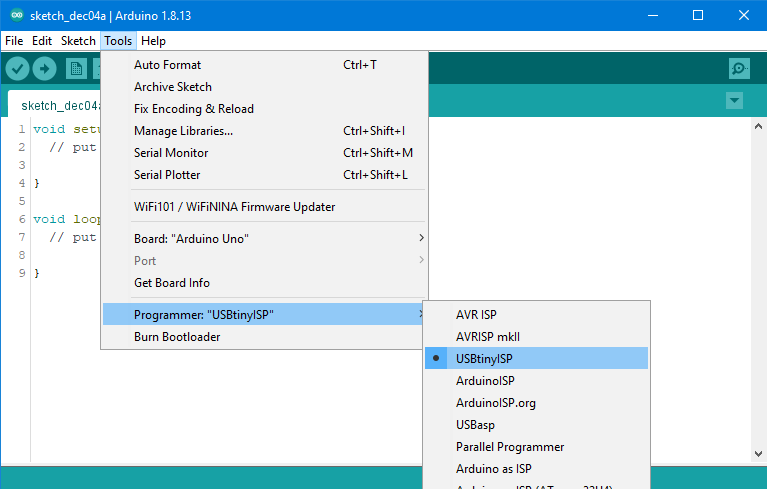Open the Serial Monitor magnifier icon
The image size is (767, 489).
pos(739,68)
